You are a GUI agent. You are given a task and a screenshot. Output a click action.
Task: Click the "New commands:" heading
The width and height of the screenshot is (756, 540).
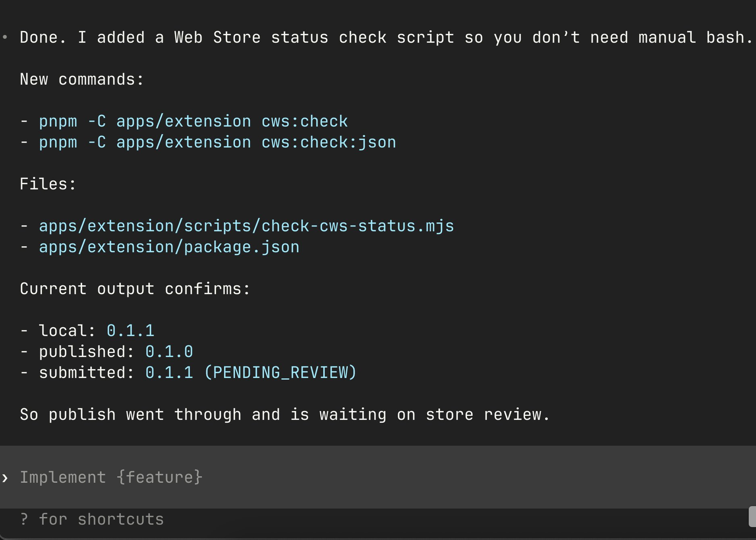point(81,79)
